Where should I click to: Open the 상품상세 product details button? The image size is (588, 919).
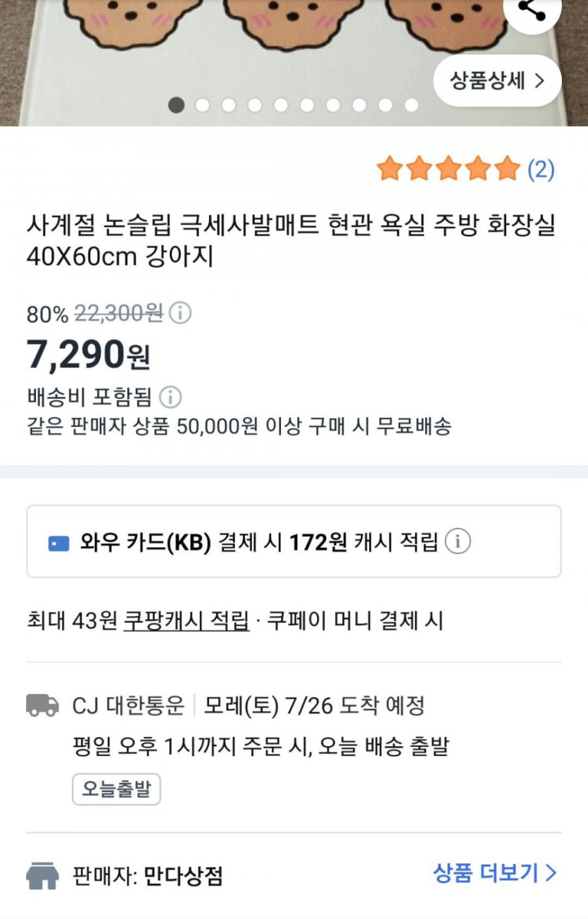click(497, 80)
